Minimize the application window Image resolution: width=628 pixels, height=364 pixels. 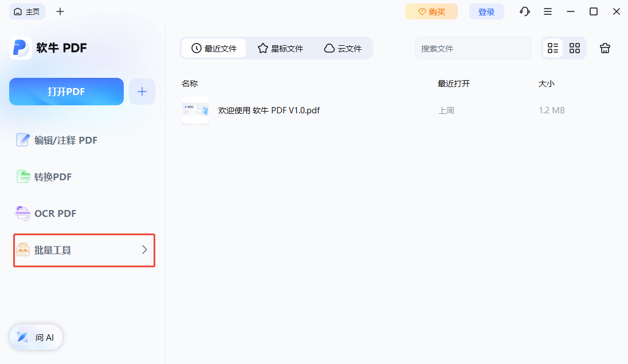(571, 11)
